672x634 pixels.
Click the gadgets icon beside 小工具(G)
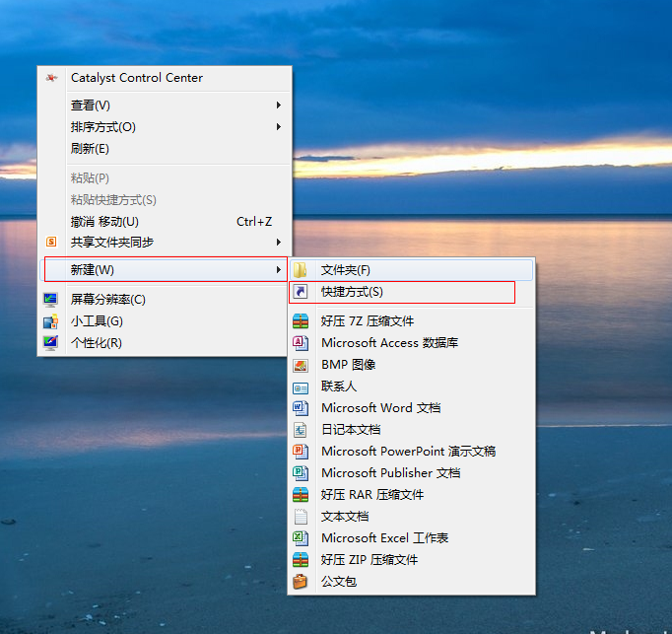coord(50,321)
